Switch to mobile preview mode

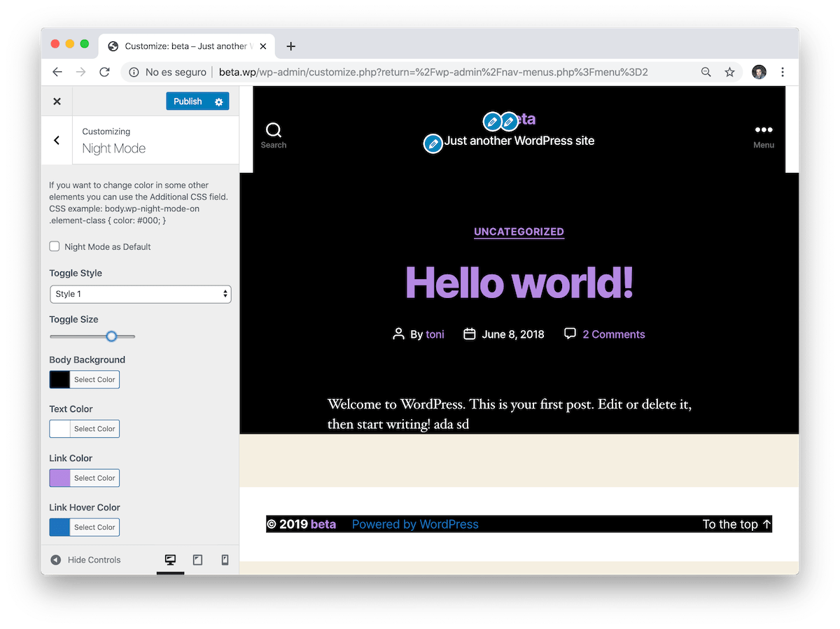click(x=225, y=560)
